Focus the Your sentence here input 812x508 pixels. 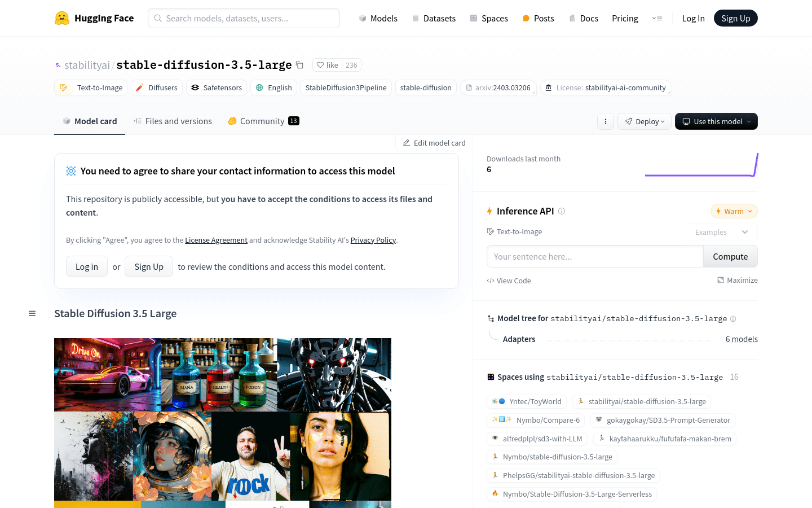coord(595,256)
